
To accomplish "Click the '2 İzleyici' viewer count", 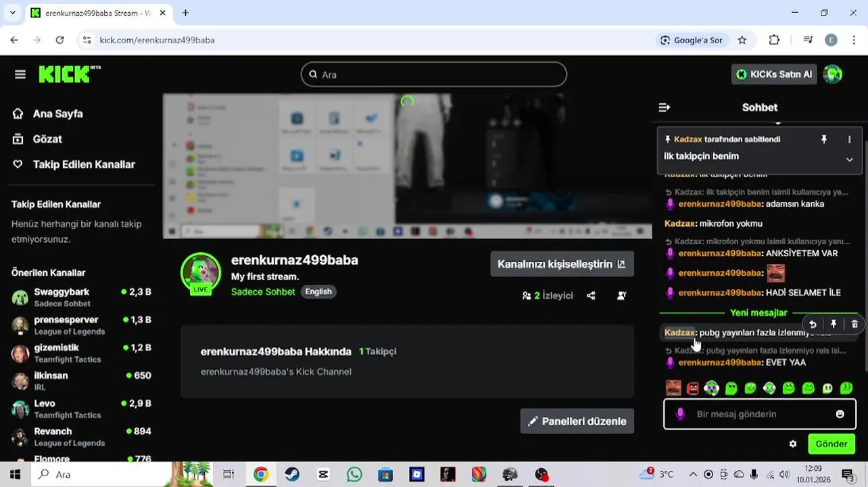I will click(548, 296).
